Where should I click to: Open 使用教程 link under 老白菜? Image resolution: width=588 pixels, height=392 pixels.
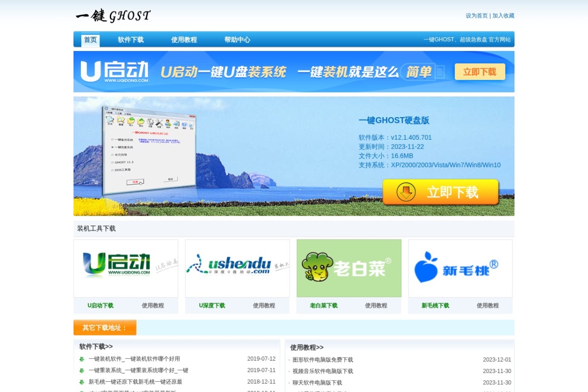tap(376, 305)
